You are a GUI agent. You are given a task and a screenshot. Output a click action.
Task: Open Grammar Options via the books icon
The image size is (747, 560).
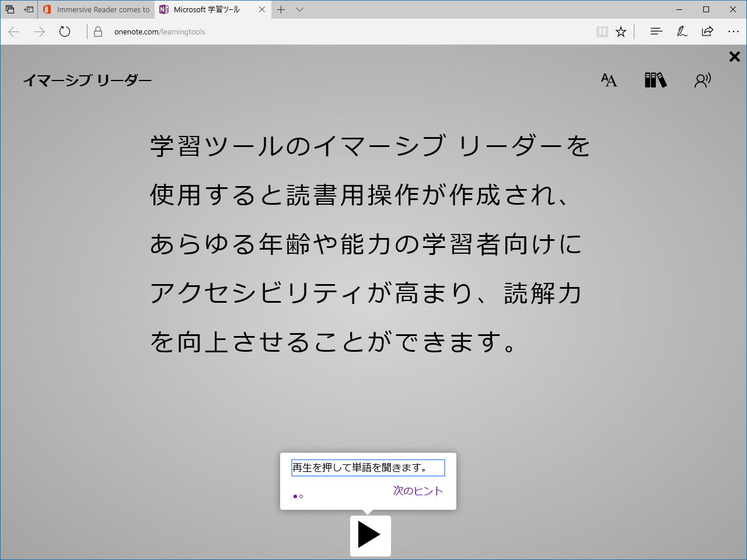pos(655,80)
